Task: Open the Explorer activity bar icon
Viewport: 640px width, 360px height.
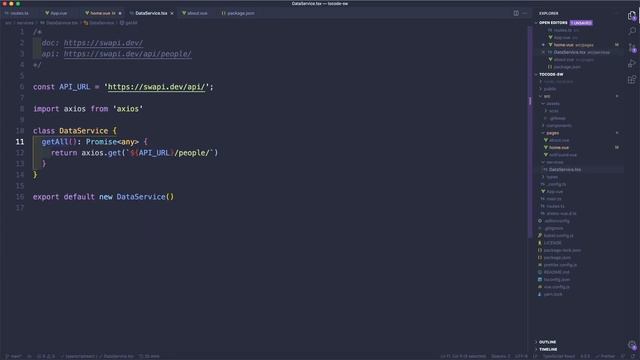Action: (632, 16)
